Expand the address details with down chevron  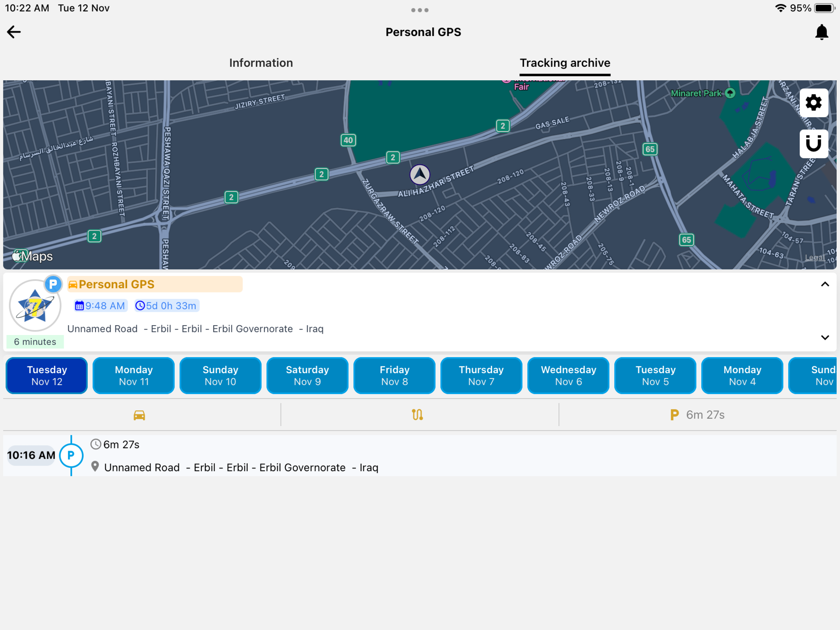click(x=825, y=337)
